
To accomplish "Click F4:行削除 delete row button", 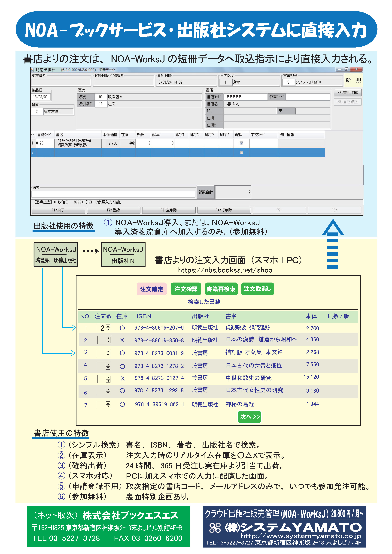I will pos(224,210).
